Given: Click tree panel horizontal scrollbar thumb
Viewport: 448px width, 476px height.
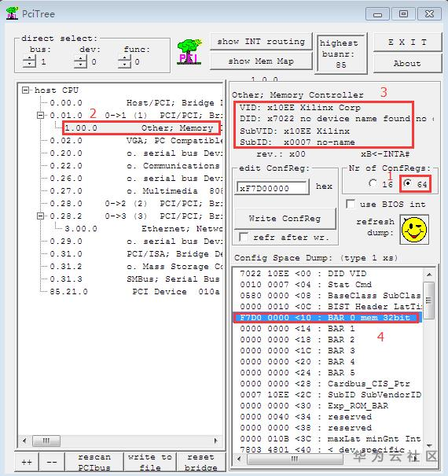Looking at the screenshot, I should [x=46, y=441].
